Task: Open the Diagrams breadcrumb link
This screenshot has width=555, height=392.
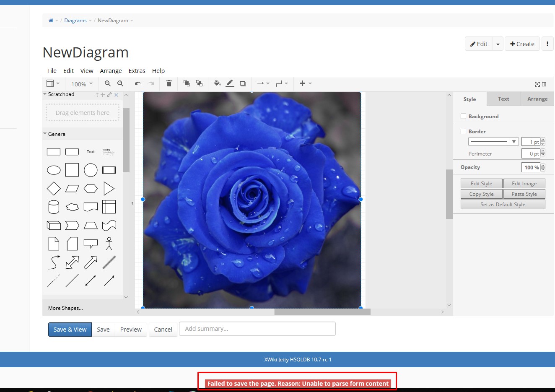Action: pyautogui.click(x=75, y=20)
